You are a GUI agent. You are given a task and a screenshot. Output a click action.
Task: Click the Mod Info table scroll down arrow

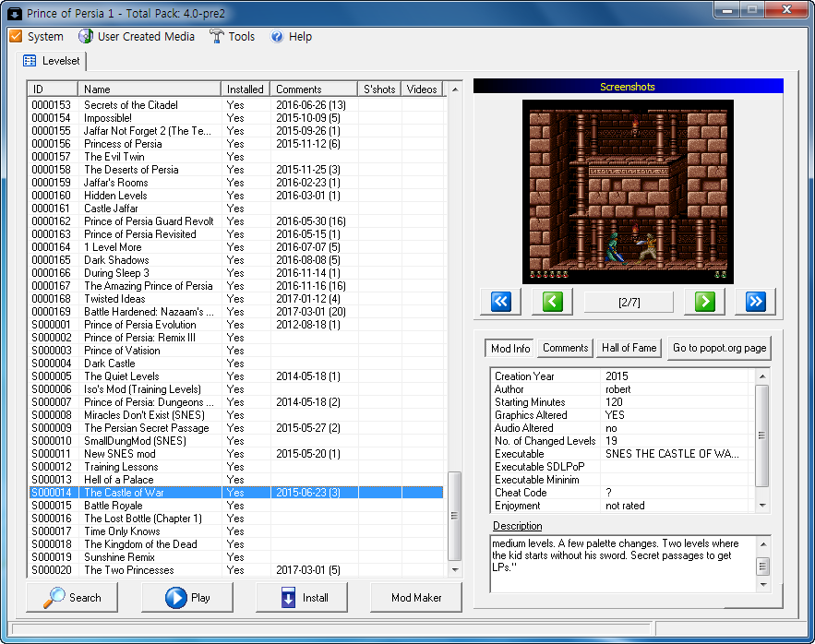[762, 506]
